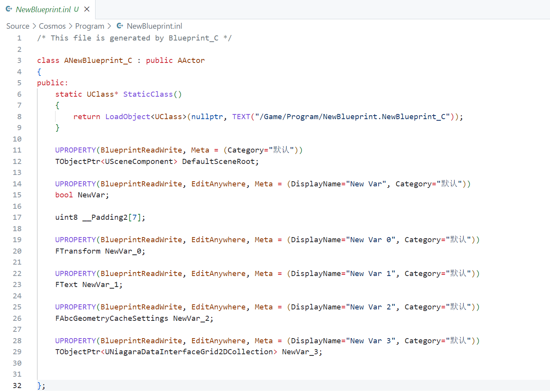Screen dimensions: 550x392
Task: Select the NewBlueprint.inl editor tab
Action: pos(48,9)
